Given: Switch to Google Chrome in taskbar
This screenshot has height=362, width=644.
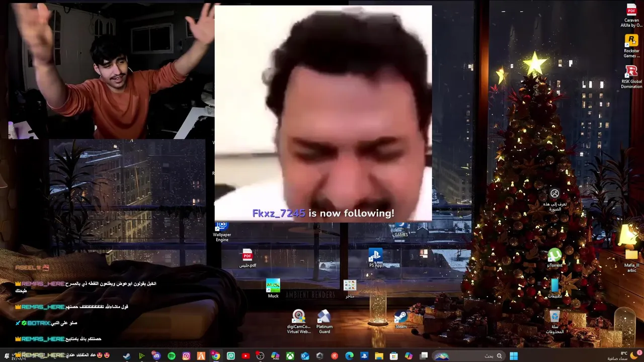Looking at the screenshot, I should (x=216, y=356).
